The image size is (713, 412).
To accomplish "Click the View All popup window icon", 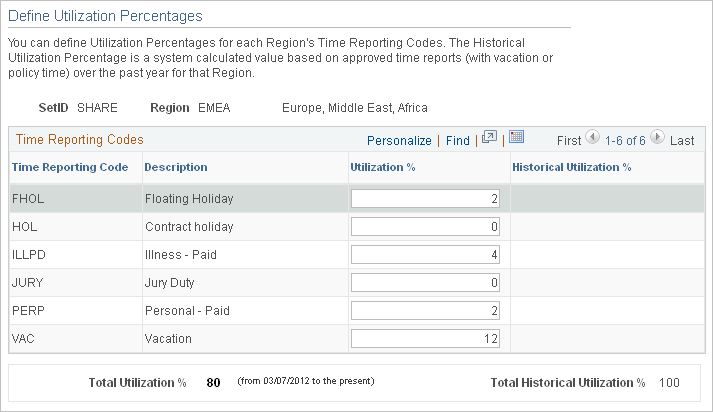I will [489, 138].
